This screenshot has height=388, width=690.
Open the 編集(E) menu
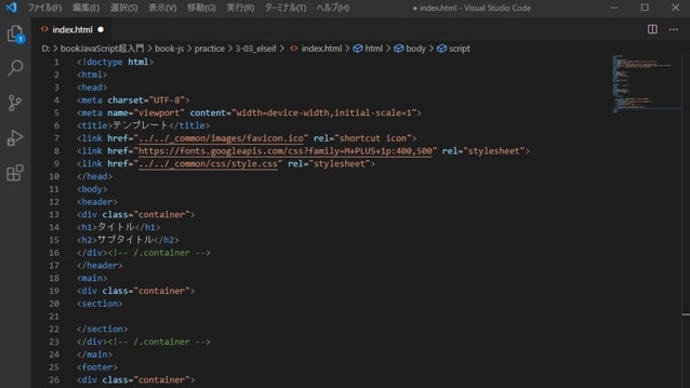point(86,8)
